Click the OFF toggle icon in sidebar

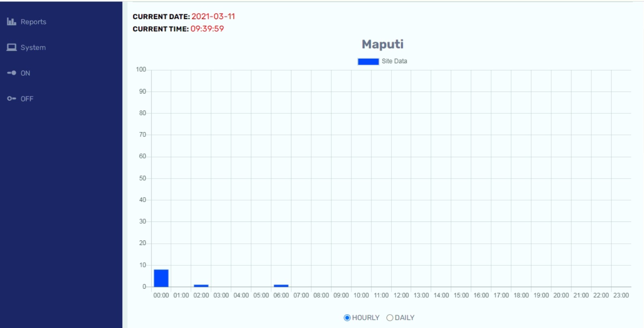point(11,98)
